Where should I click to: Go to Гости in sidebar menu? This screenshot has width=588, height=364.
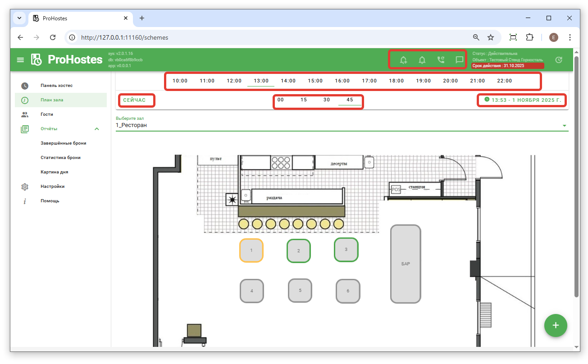tap(47, 114)
